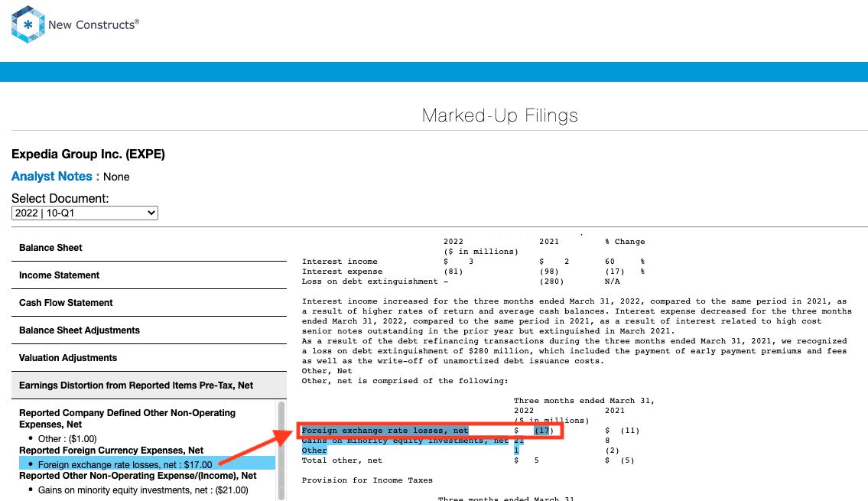This screenshot has height=501, width=868.
Task: Open the Cash Flow Statement section
Action: click(x=149, y=303)
